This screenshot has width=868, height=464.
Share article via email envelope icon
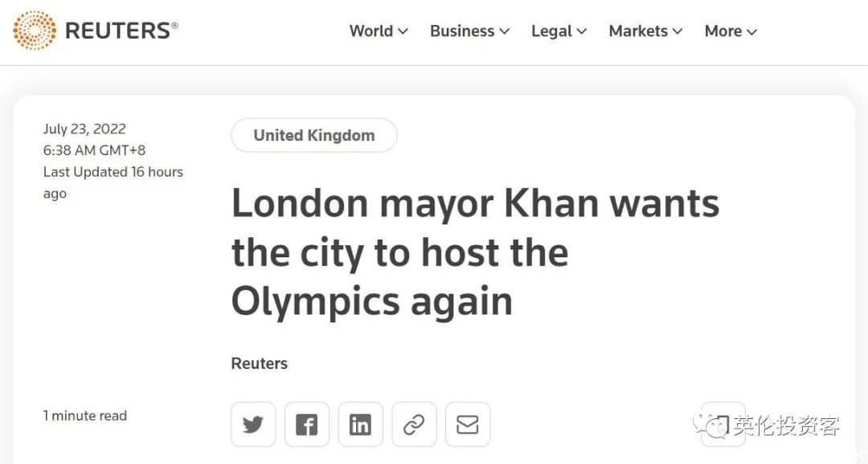click(468, 425)
